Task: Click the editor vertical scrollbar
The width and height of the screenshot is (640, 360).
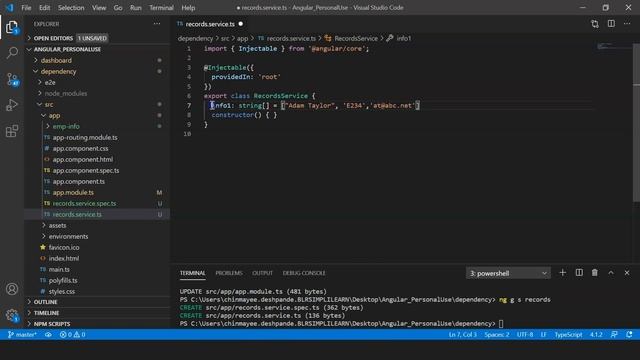Action: [x=636, y=122]
